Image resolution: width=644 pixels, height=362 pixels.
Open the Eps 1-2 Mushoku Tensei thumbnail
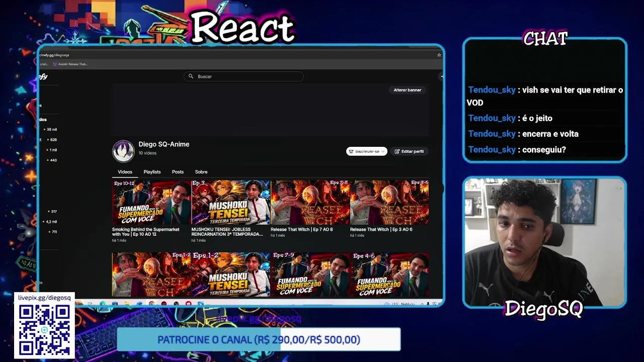(x=231, y=275)
